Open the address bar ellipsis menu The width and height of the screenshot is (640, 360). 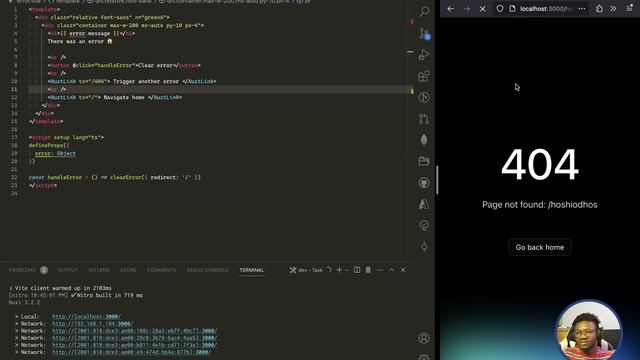582,9
